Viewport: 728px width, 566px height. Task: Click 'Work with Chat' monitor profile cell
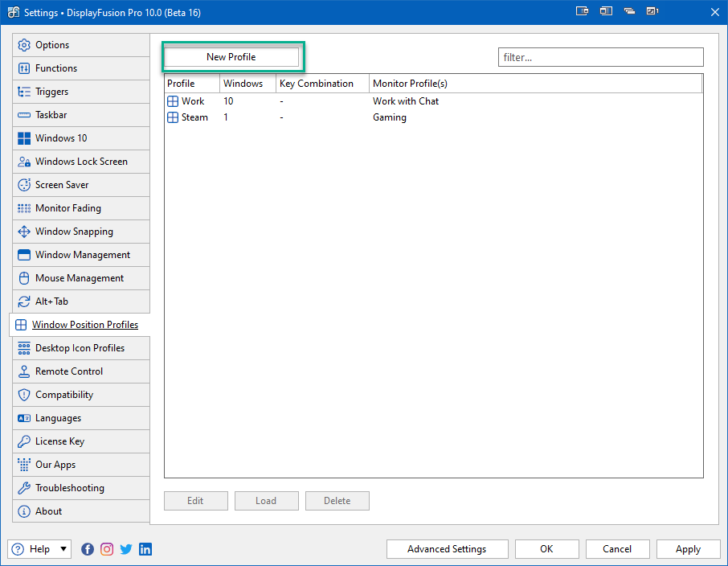click(x=405, y=101)
